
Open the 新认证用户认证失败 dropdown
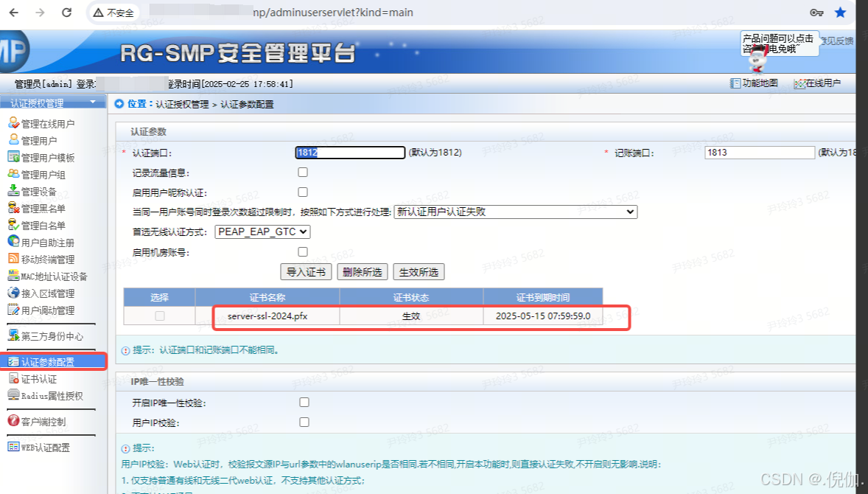(x=515, y=212)
